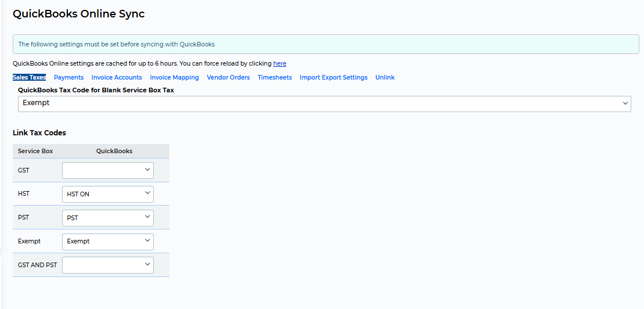Click the 'GST' row label

23,170
